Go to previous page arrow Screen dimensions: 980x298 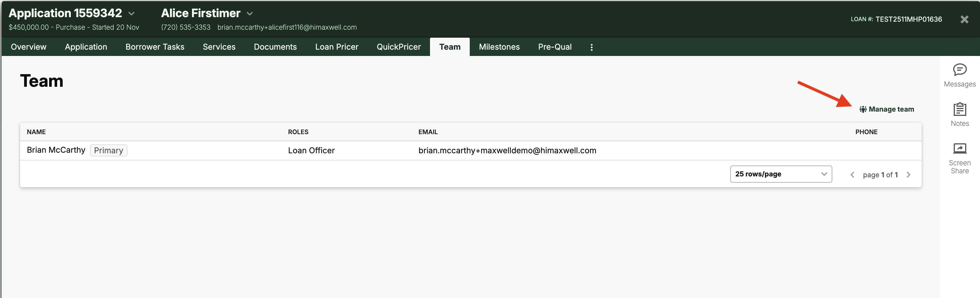coord(852,175)
